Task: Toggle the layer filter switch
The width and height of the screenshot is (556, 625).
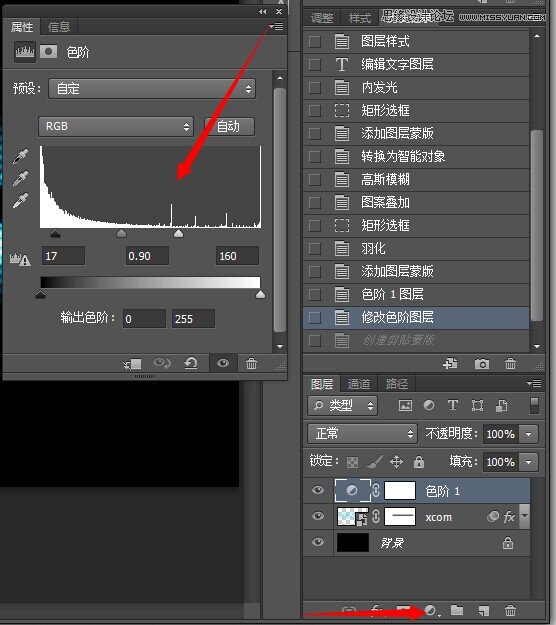Action: [534, 405]
